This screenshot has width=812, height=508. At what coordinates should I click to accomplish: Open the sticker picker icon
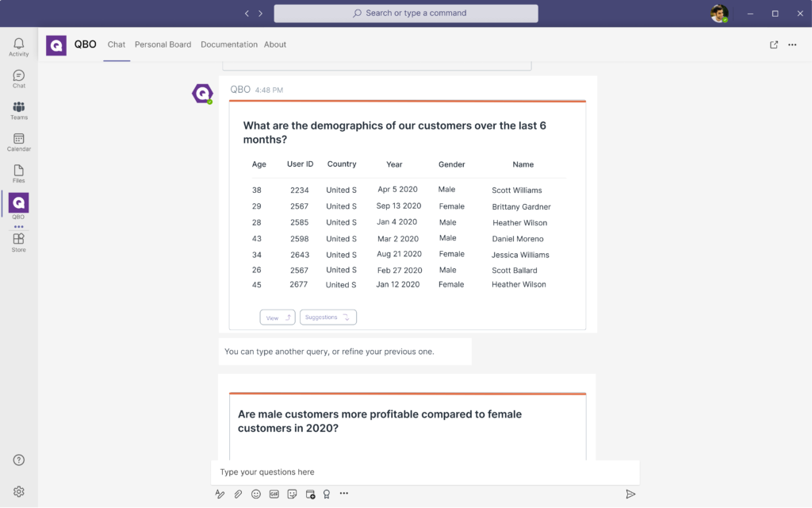point(292,494)
